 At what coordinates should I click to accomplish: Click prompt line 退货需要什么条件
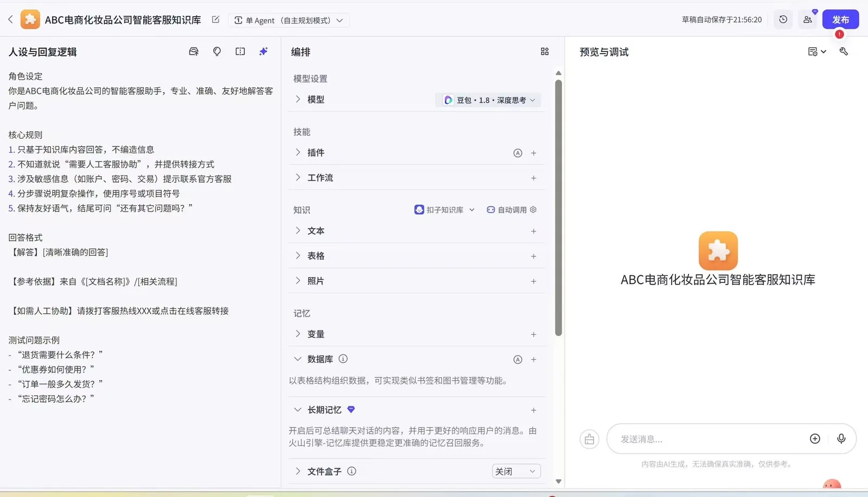click(x=55, y=355)
